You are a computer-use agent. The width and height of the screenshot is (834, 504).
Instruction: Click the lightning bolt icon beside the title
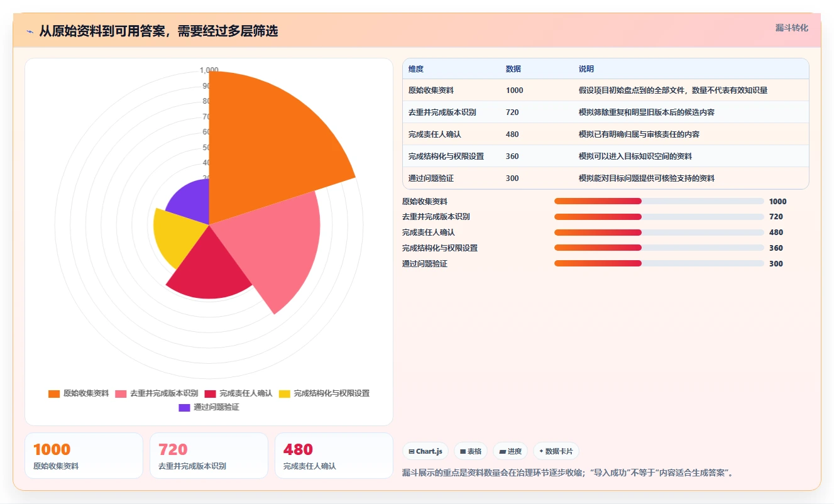click(30, 31)
